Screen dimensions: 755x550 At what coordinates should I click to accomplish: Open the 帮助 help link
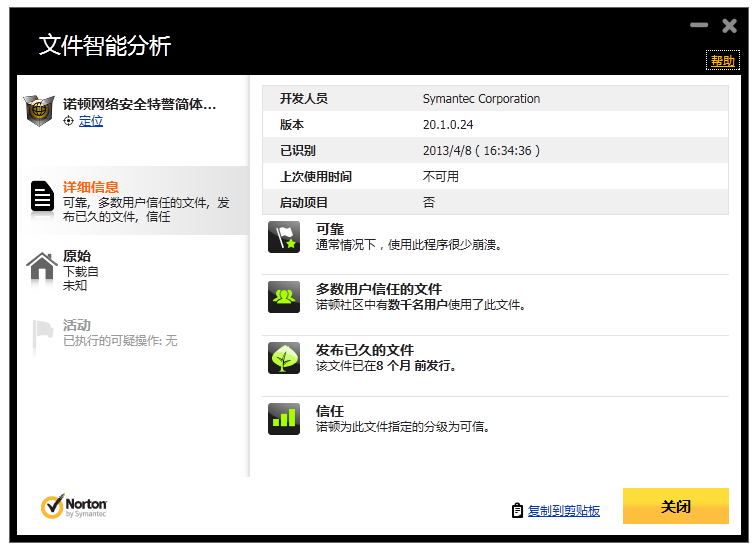tap(722, 61)
